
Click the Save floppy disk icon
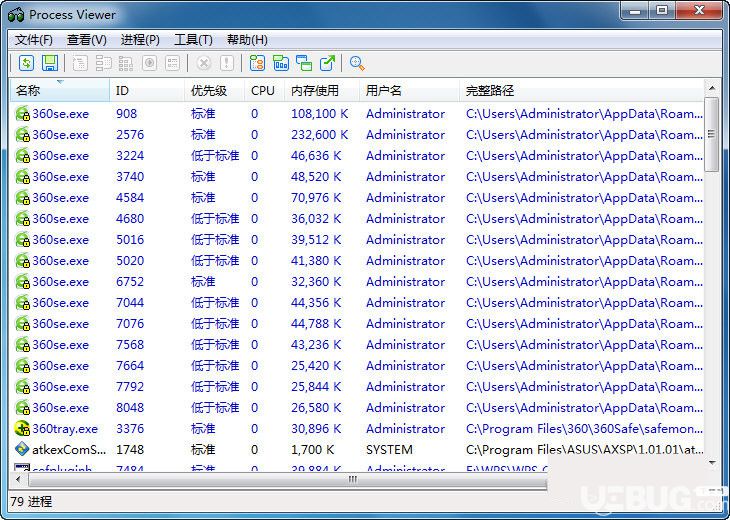pyautogui.click(x=50, y=63)
